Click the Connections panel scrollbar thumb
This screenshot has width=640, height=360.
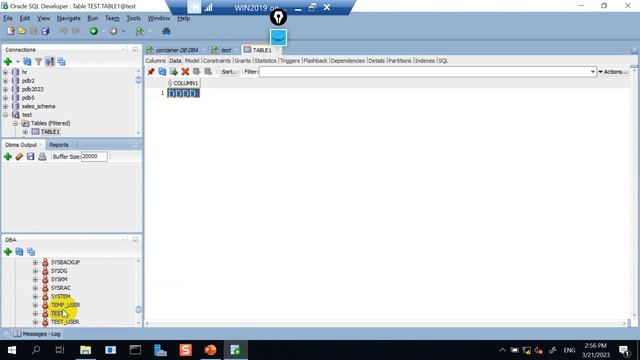(138, 80)
